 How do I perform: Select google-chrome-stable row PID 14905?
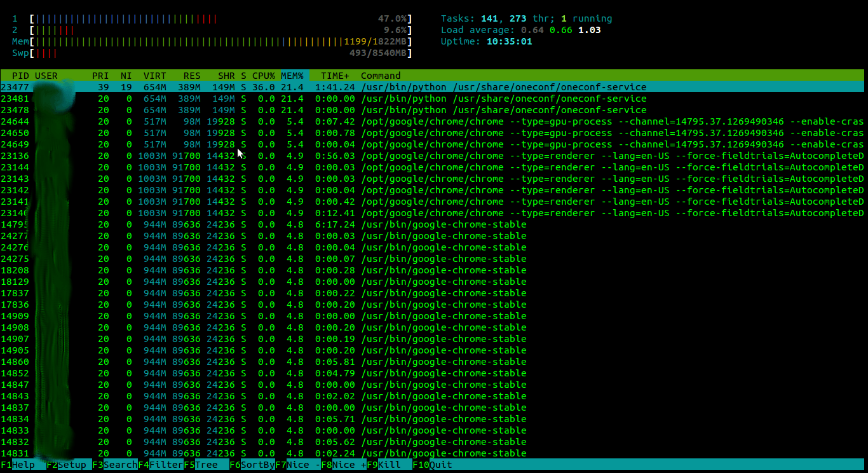click(x=432, y=350)
